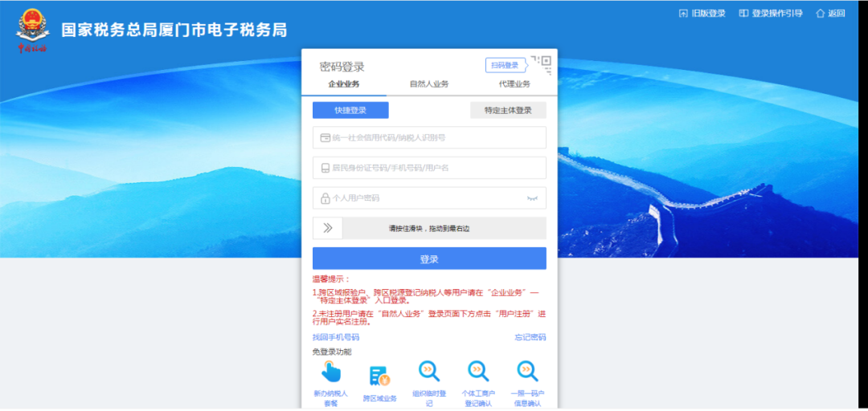Select 特定主体登录 login mode
Viewport: 868px width, 411px height.
508,110
